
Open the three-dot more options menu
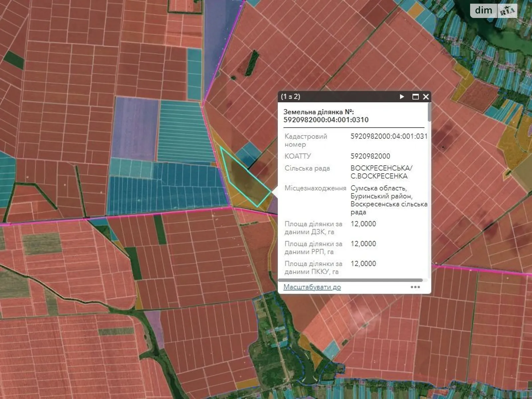click(x=415, y=287)
